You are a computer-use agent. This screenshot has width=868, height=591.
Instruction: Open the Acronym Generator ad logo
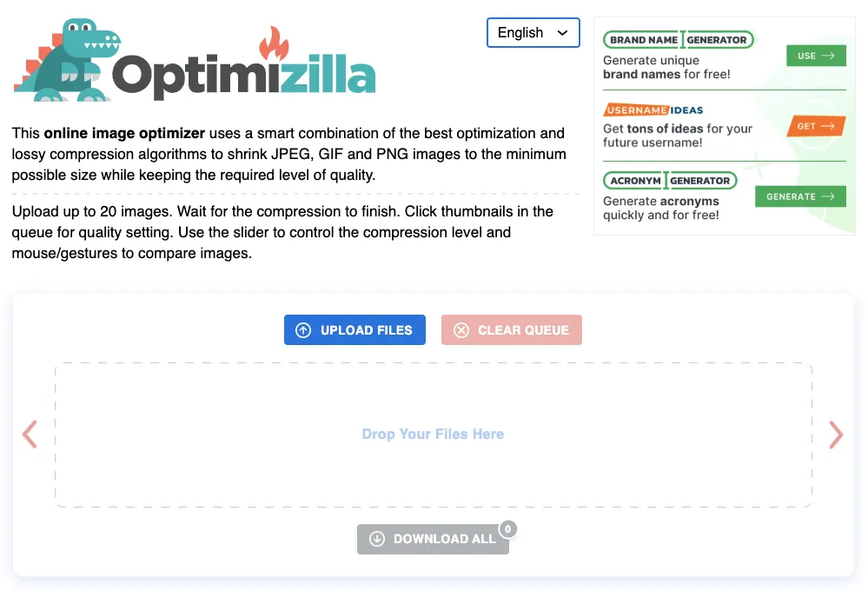tap(669, 181)
